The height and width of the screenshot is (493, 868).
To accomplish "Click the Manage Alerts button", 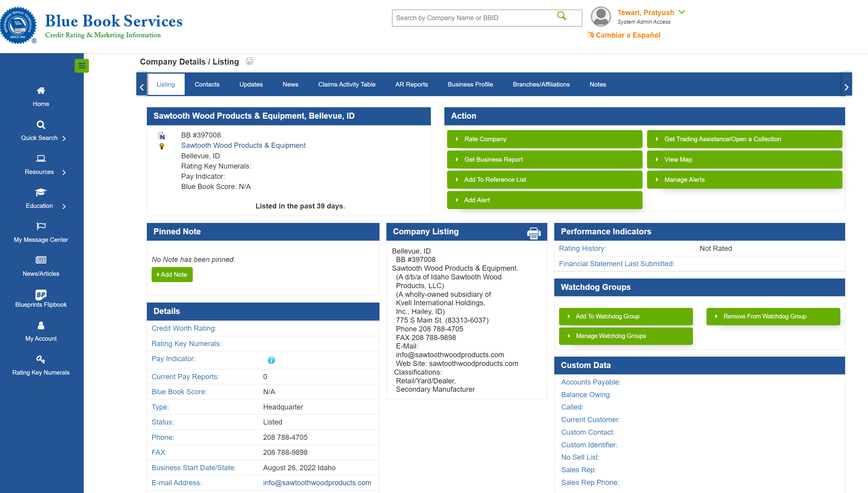I will [745, 180].
